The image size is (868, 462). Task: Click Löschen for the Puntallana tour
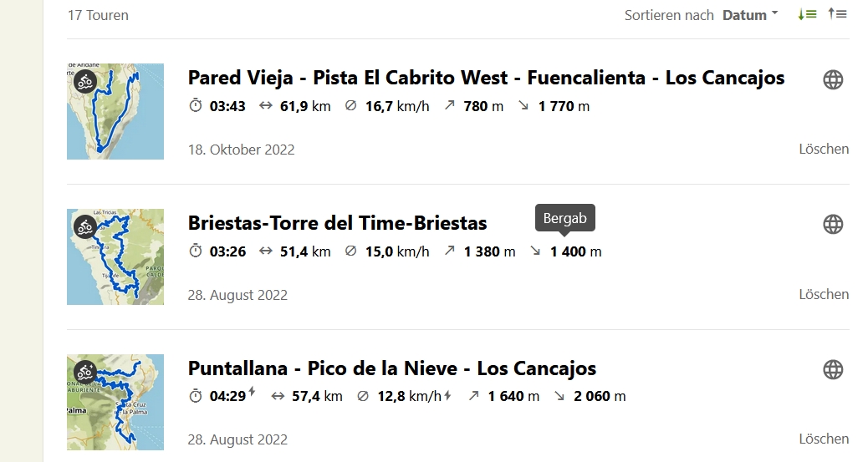[x=824, y=439]
